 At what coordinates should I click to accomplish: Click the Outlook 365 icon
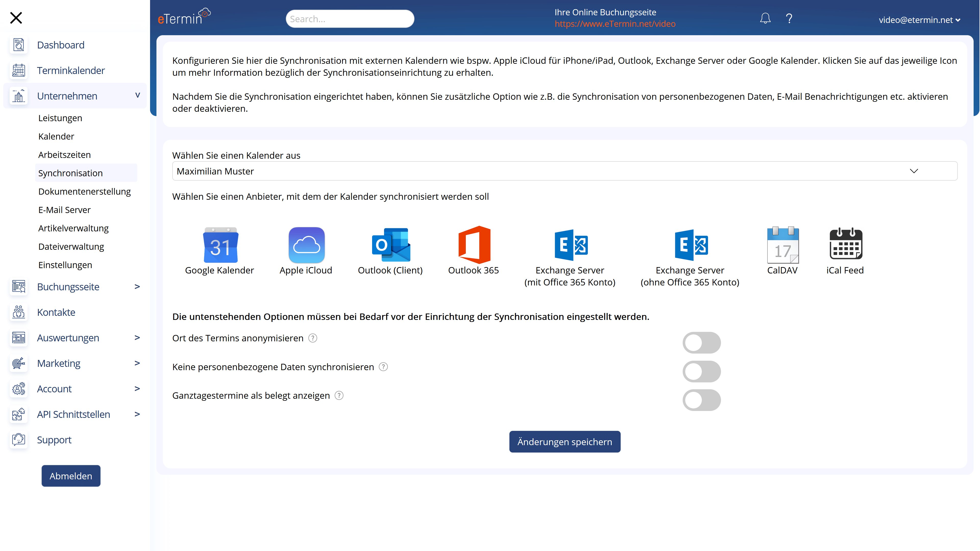pyautogui.click(x=474, y=245)
